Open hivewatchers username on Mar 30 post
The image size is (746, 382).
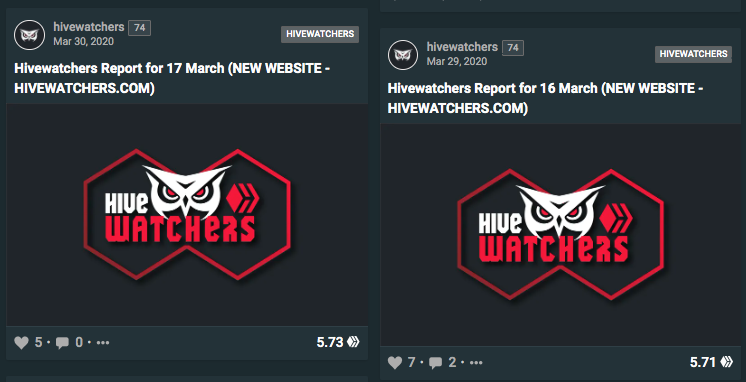pyautogui.click(x=88, y=27)
